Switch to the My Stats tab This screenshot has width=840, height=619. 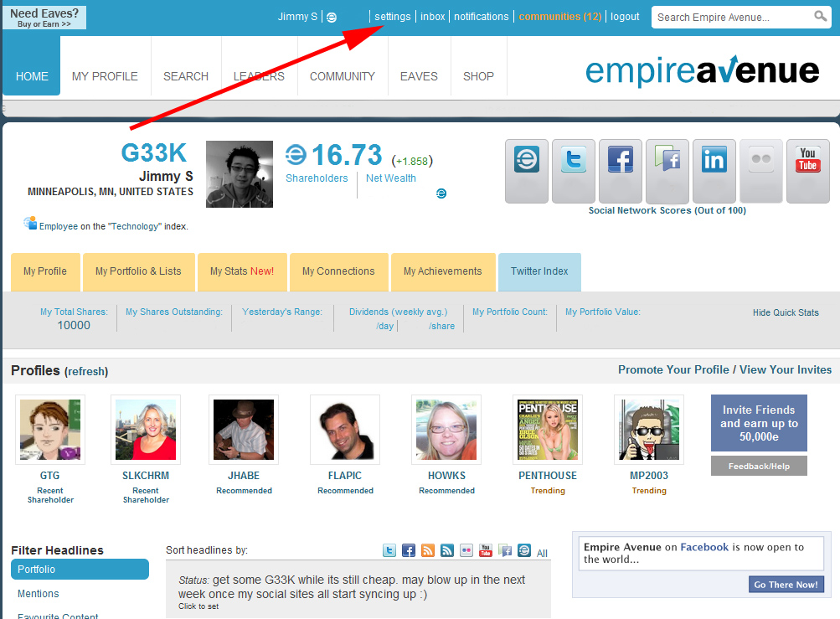pyautogui.click(x=242, y=271)
